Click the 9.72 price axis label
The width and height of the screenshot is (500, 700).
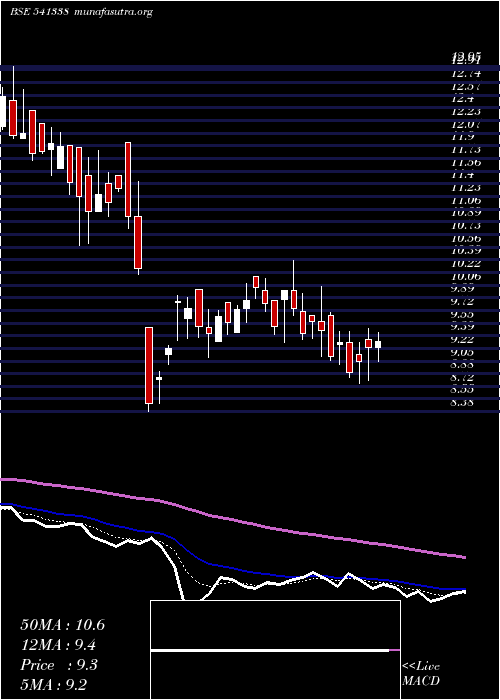(x=464, y=302)
